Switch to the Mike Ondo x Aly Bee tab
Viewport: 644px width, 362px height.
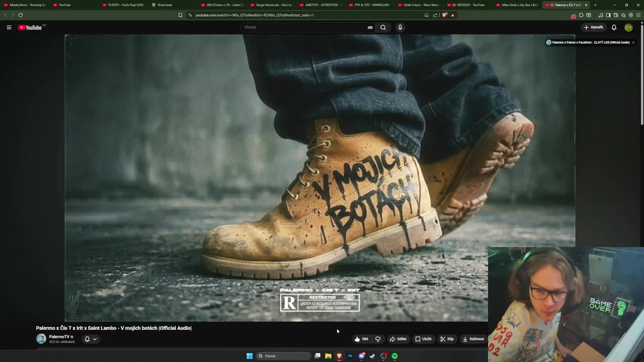click(x=517, y=5)
